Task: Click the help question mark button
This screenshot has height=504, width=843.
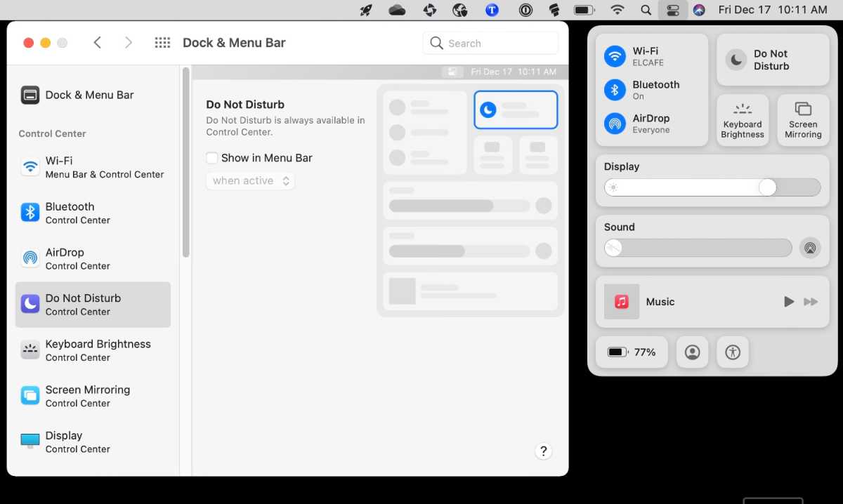Action: pos(543,451)
